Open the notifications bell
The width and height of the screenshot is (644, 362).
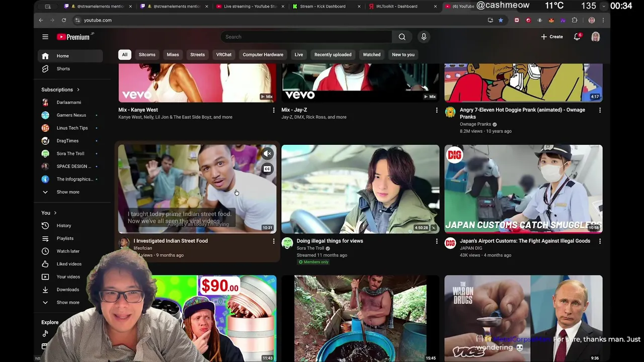[577, 37]
